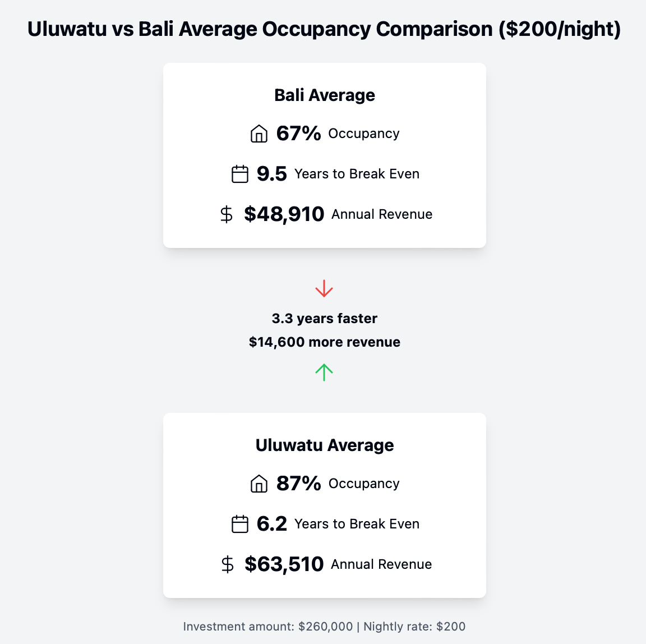Viewport: 646px width, 644px height.
Task: Select the Bali Average heading
Action: tap(325, 95)
